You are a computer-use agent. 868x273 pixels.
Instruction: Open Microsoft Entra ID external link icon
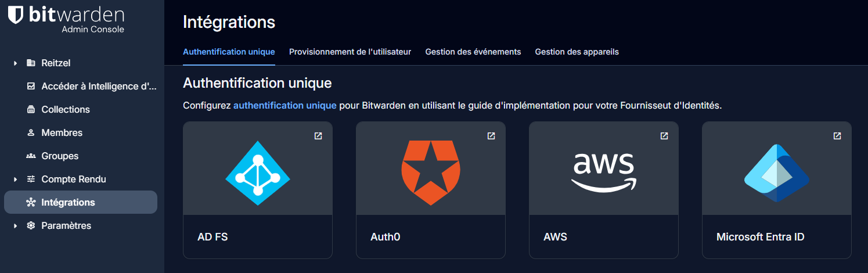tap(837, 136)
